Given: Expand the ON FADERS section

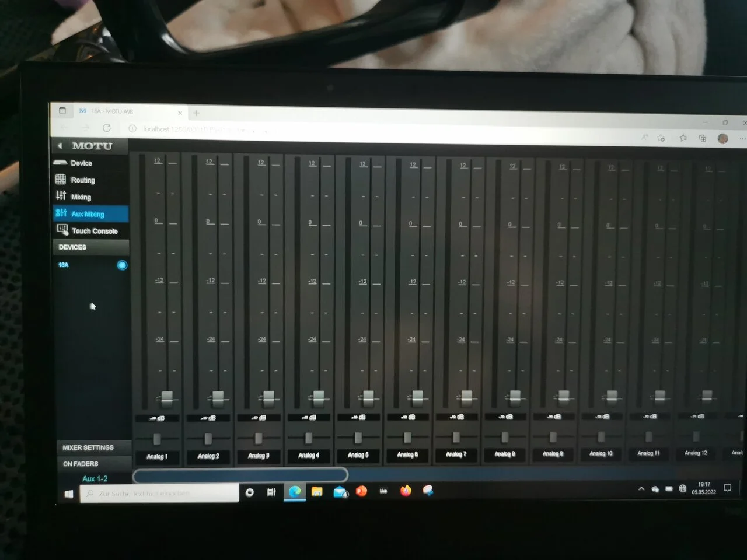Looking at the screenshot, I should coord(93,464).
